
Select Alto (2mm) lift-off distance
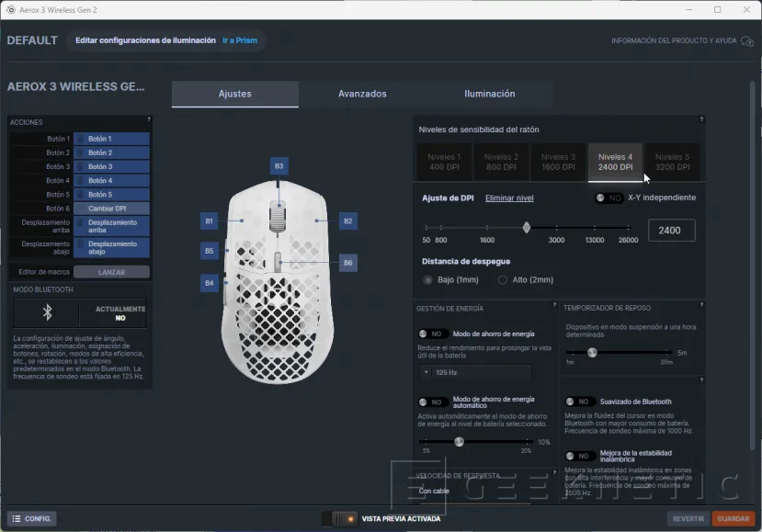pos(503,280)
